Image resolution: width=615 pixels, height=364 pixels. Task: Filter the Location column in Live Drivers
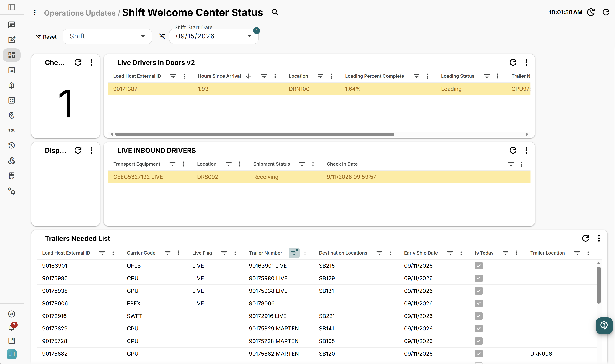[320, 76]
